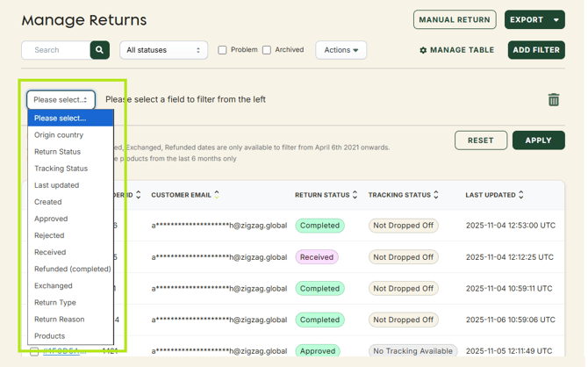Select Origin country filter option

coord(59,135)
